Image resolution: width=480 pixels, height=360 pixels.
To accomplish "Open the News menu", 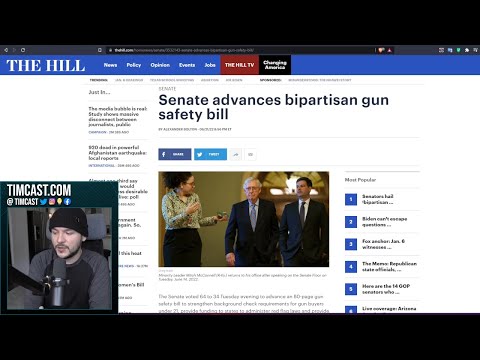I will coord(110,65).
